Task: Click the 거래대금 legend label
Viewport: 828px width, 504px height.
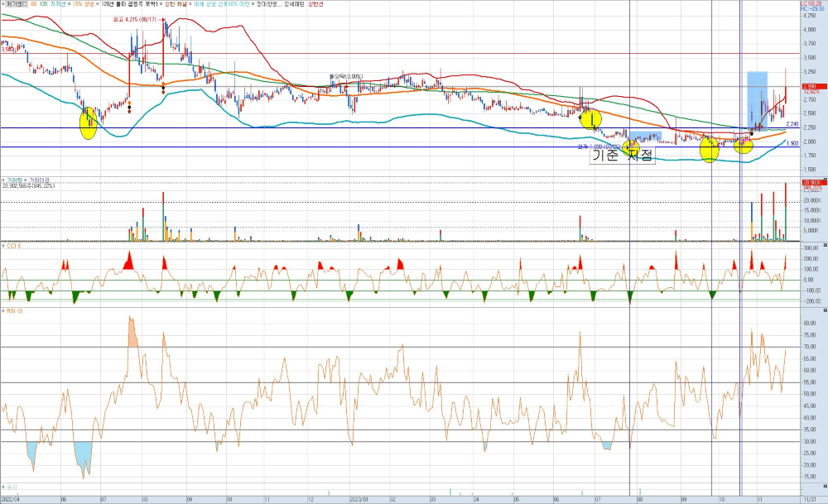Action: click(x=39, y=180)
